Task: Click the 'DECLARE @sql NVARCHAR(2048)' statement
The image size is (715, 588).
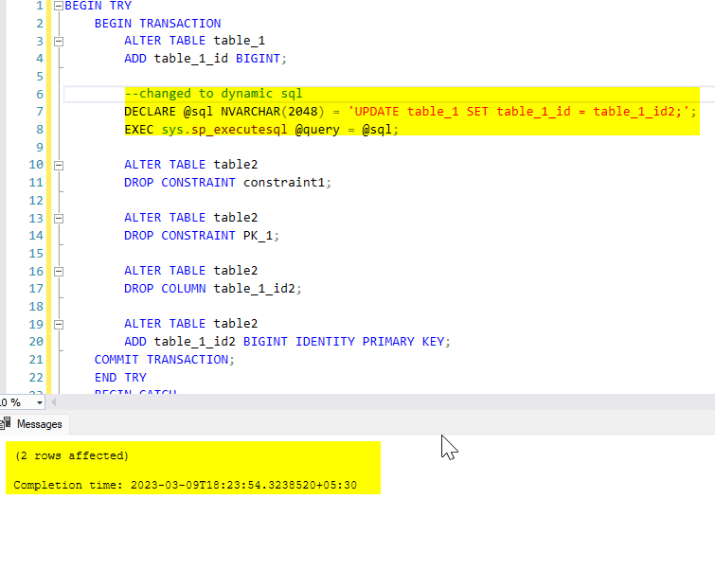Action: [x=224, y=112]
